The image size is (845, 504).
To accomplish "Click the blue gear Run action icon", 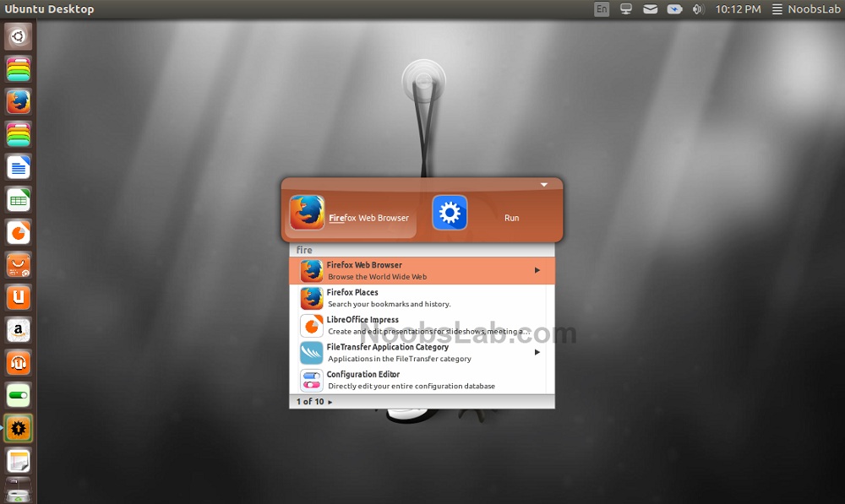I will point(450,213).
